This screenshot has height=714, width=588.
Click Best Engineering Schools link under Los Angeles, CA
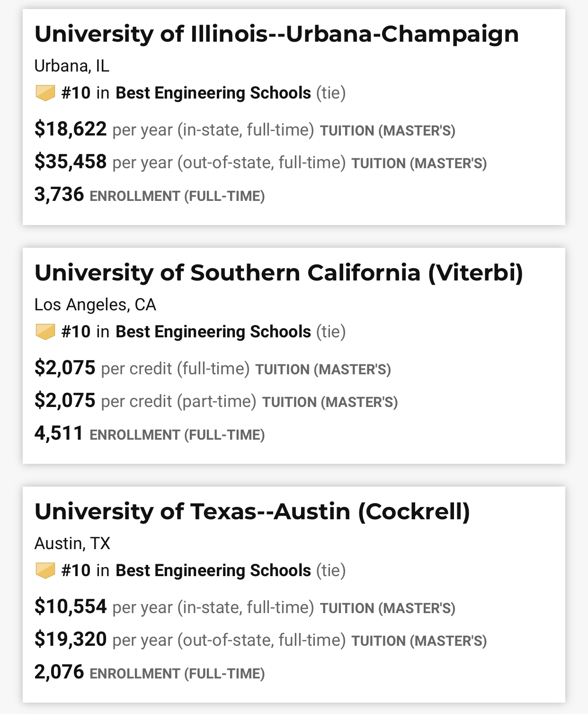pos(213,332)
